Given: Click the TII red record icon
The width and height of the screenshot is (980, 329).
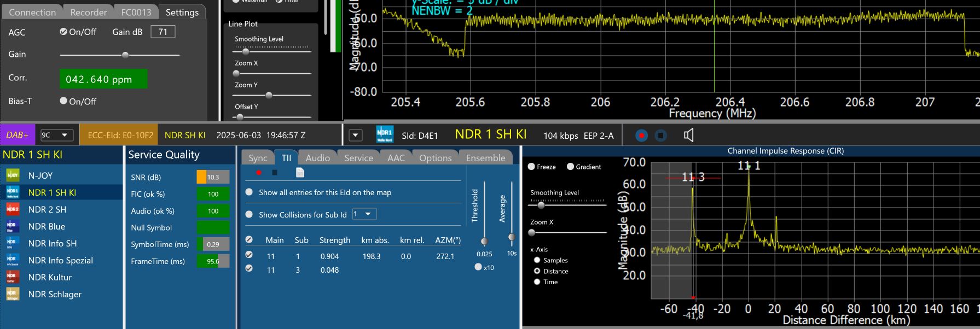Looking at the screenshot, I should point(259,173).
